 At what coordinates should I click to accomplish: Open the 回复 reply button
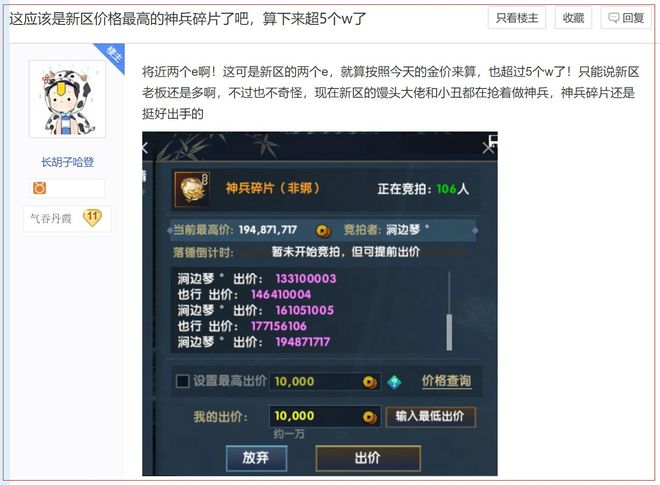tap(626, 18)
